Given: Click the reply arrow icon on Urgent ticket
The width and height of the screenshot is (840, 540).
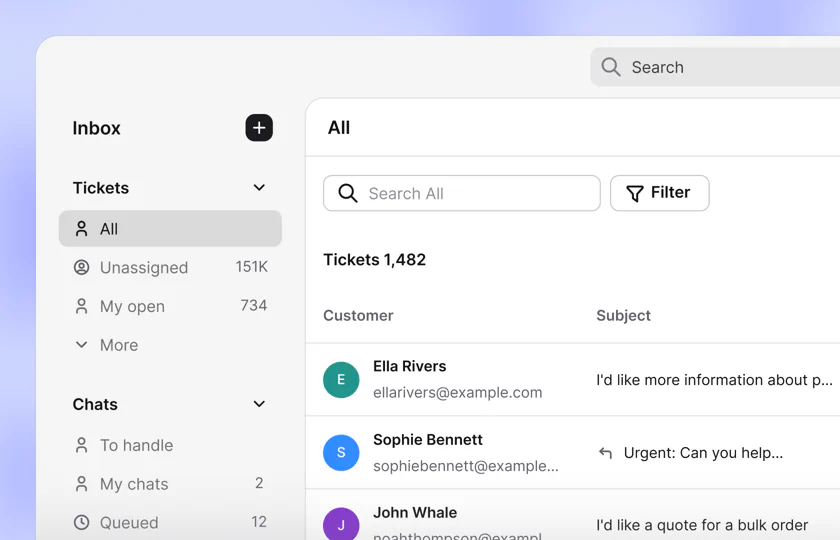Looking at the screenshot, I should [605, 453].
